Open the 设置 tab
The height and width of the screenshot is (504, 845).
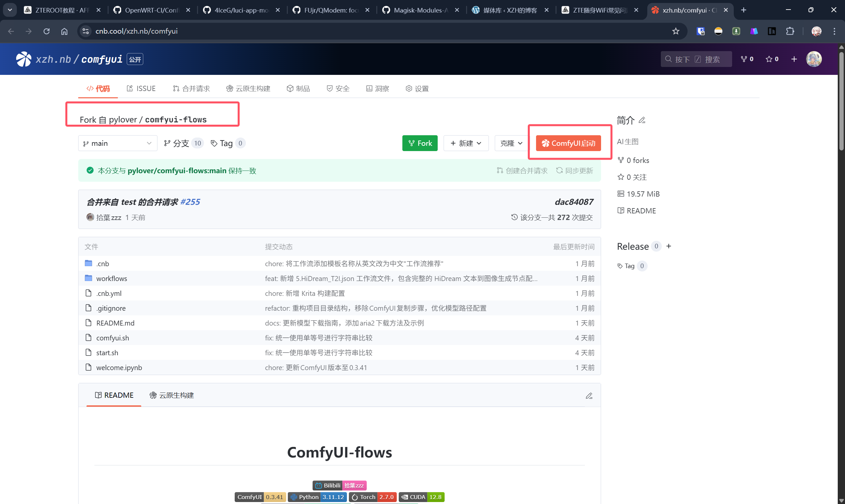(x=417, y=89)
